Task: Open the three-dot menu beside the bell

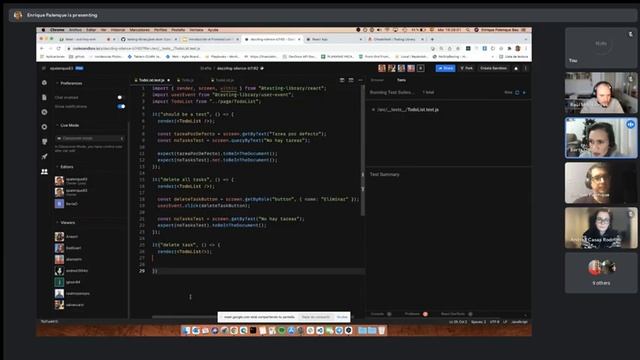Action: click(525, 68)
